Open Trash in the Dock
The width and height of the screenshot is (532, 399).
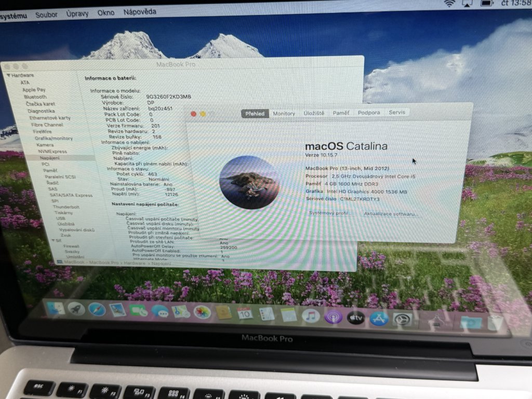(495, 323)
